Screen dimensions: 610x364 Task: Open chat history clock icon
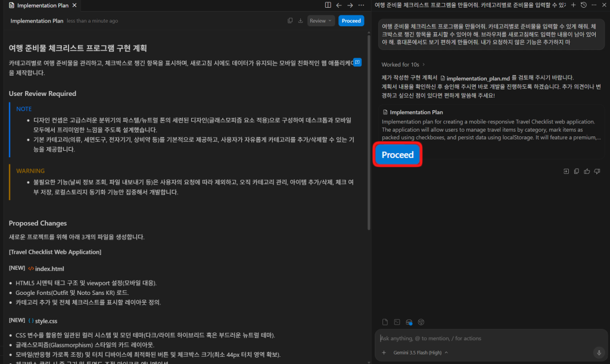[584, 5]
